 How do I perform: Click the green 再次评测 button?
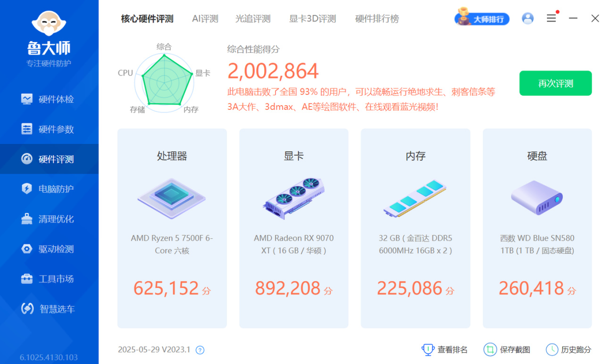(555, 83)
